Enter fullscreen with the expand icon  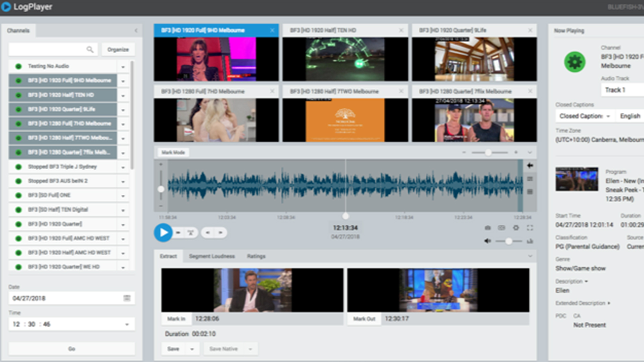[530, 228]
